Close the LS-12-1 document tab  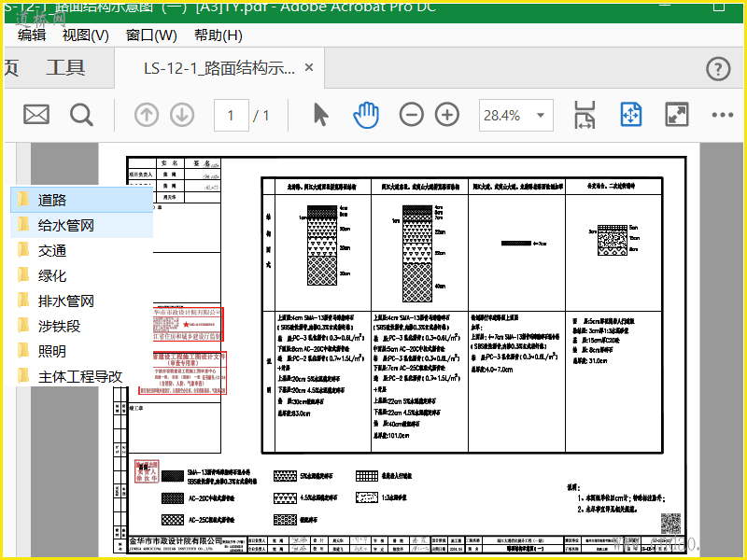tap(309, 67)
